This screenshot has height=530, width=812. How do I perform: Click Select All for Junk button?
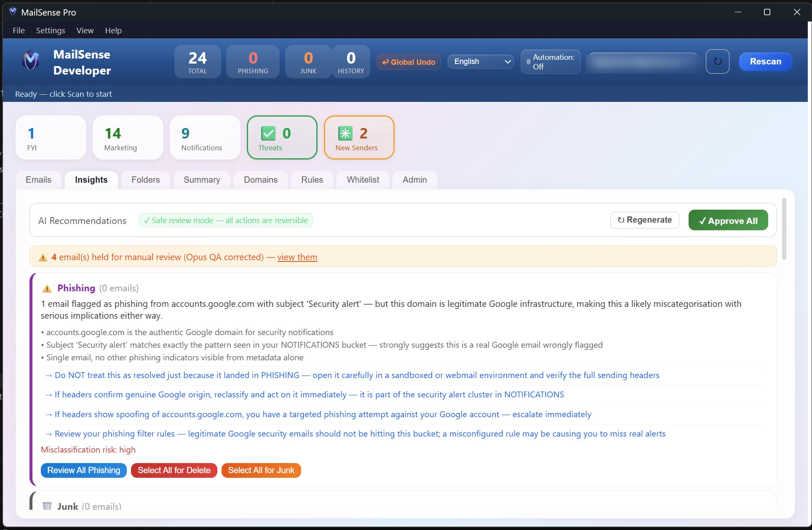(261, 470)
